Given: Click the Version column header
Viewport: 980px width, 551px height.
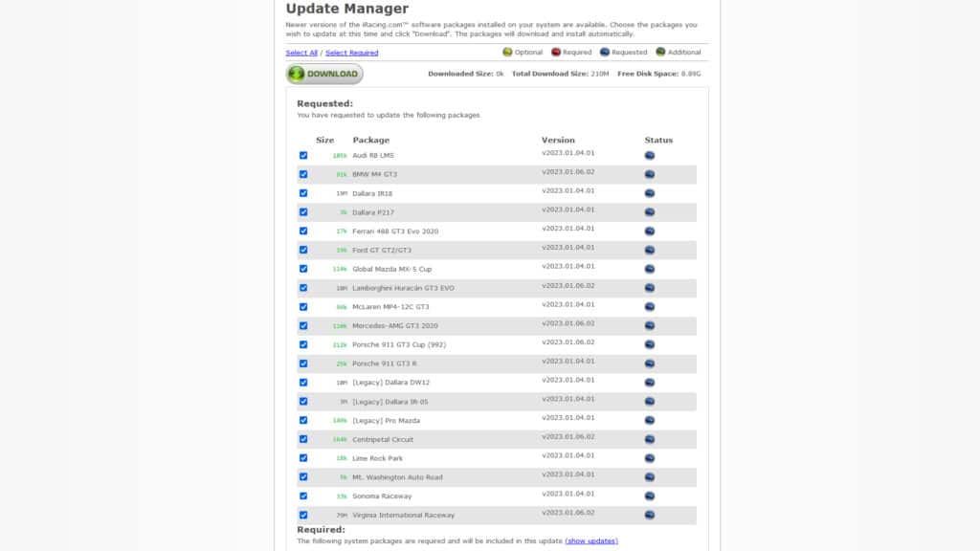Looking at the screenshot, I should 558,140.
